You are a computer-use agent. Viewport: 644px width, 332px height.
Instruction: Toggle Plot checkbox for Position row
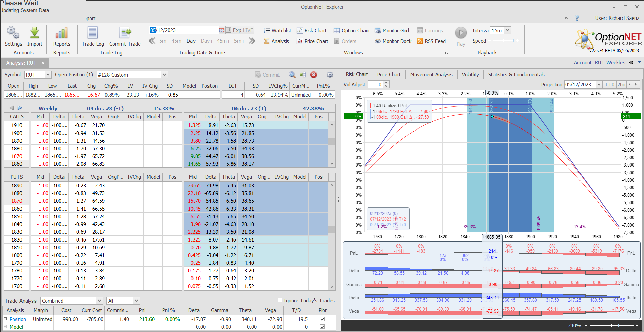tap(322, 319)
